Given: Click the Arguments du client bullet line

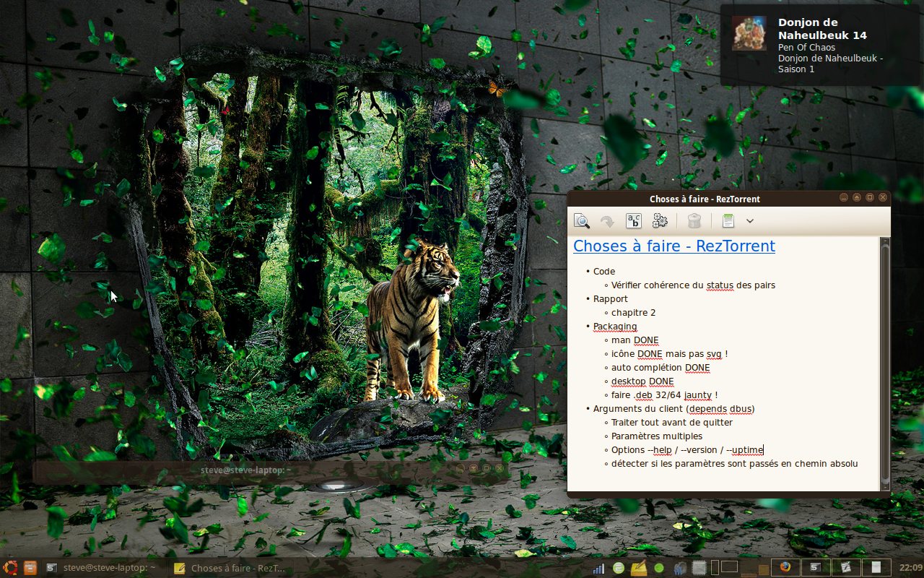Looking at the screenshot, I should 674,409.
